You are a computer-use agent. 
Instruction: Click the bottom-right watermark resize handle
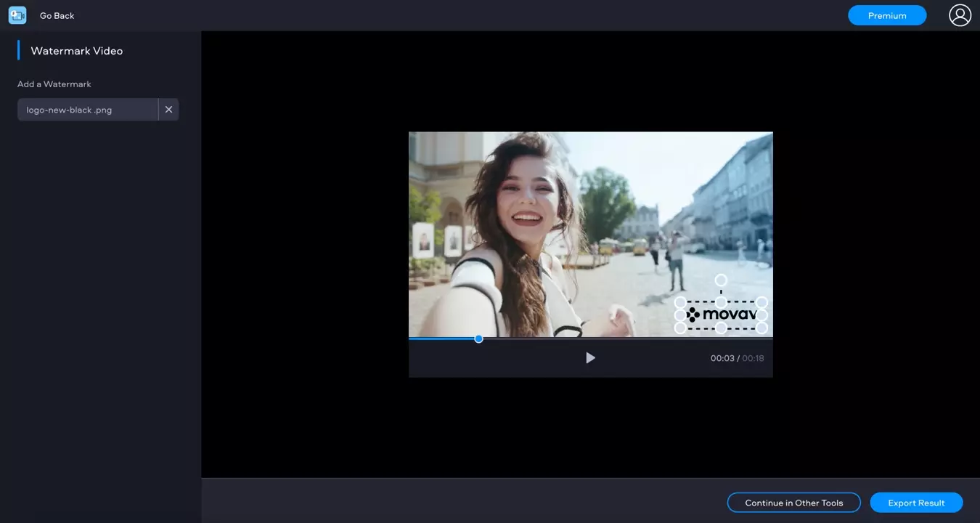point(761,328)
